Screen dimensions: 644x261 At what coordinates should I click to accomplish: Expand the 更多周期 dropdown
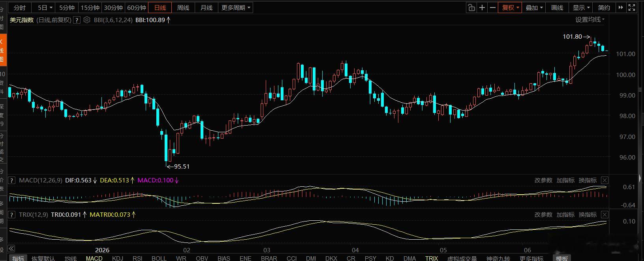[x=236, y=8]
